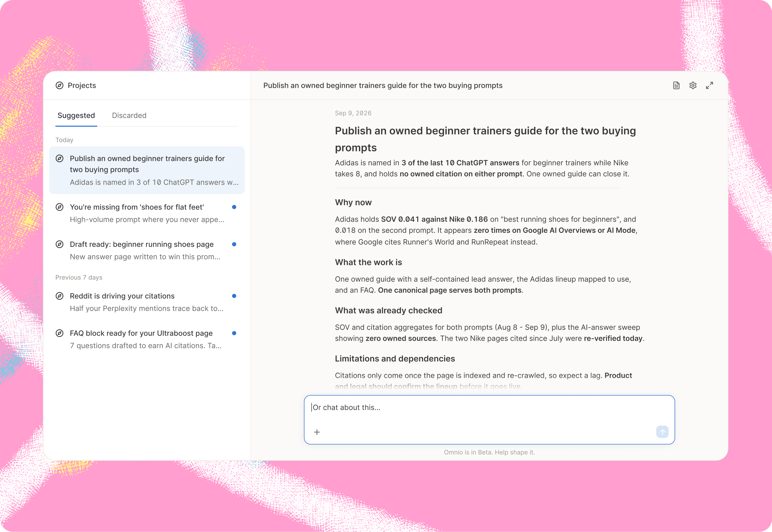Open the Projects heading label
Viewport: 772px width, 532px height.
click(x=82, y=85)
